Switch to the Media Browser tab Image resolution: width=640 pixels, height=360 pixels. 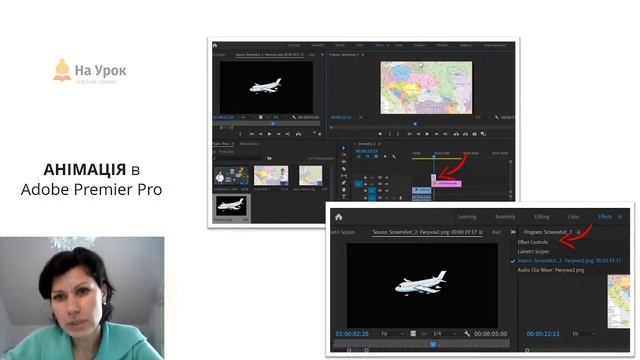pyautogui.click(x=249, y=144)
